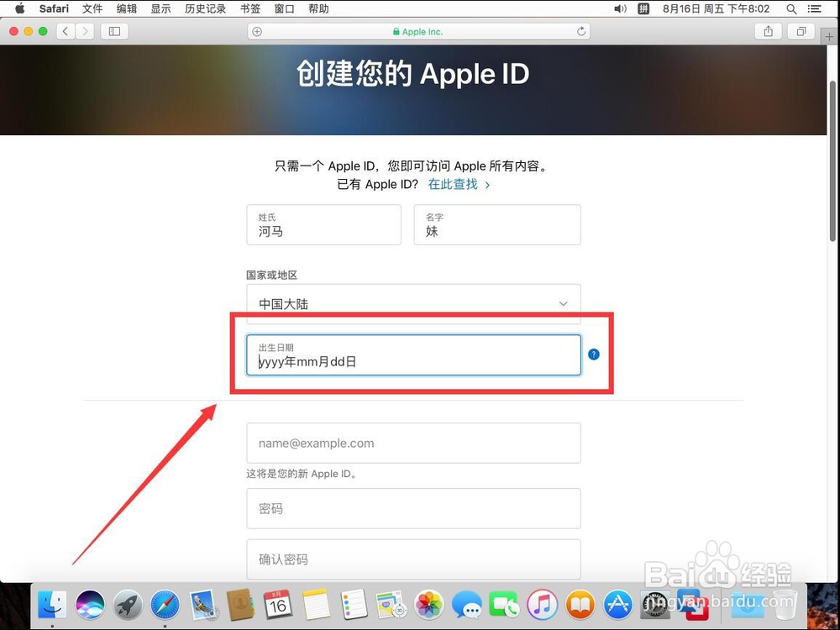Open Notification Center from menu bar
This screenshot has width=840, height=630.
tap(814, 8)
